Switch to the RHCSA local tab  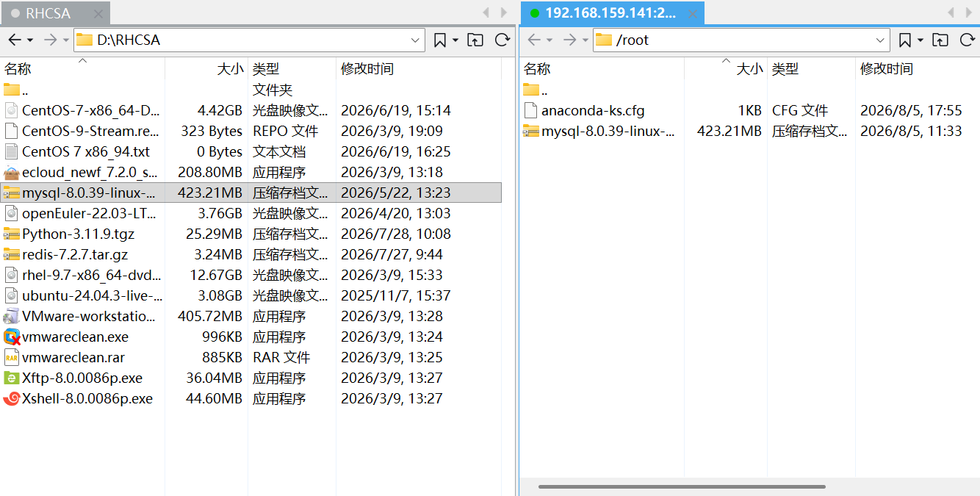pos(55,13)
